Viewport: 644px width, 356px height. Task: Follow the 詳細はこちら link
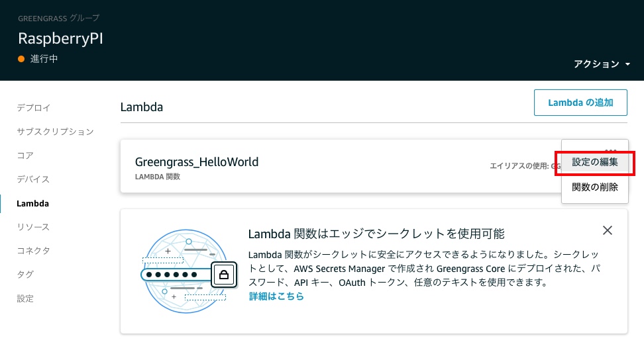click(276, 296)
